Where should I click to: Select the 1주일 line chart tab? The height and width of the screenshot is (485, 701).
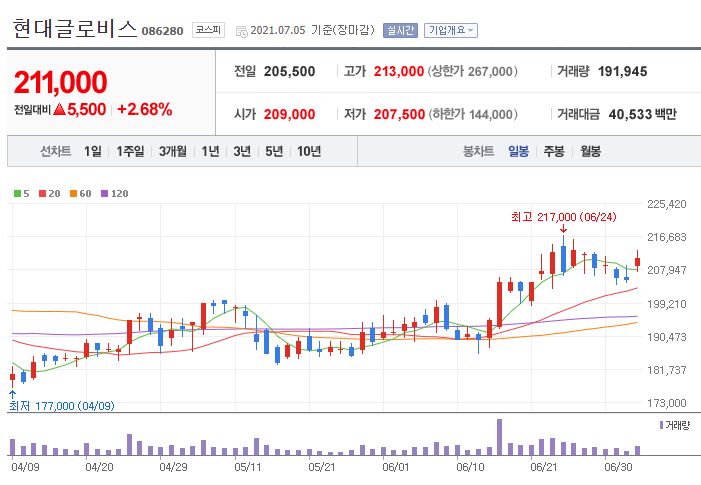click(130, 152)
